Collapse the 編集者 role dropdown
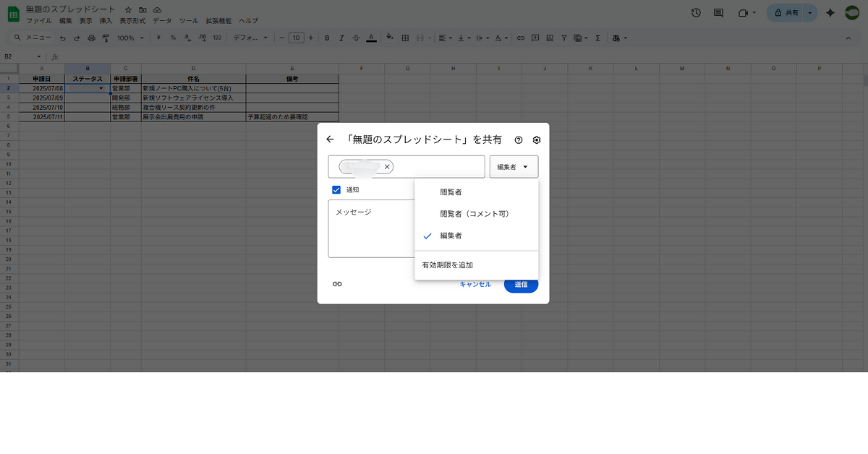The width and height of the screenshot is (868, 454). pos(514,167)
